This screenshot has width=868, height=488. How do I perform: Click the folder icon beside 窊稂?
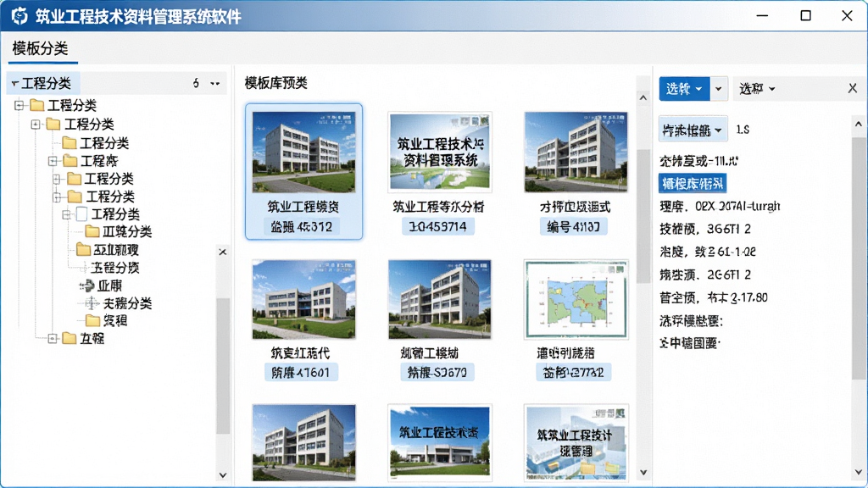tap(92, 320)
